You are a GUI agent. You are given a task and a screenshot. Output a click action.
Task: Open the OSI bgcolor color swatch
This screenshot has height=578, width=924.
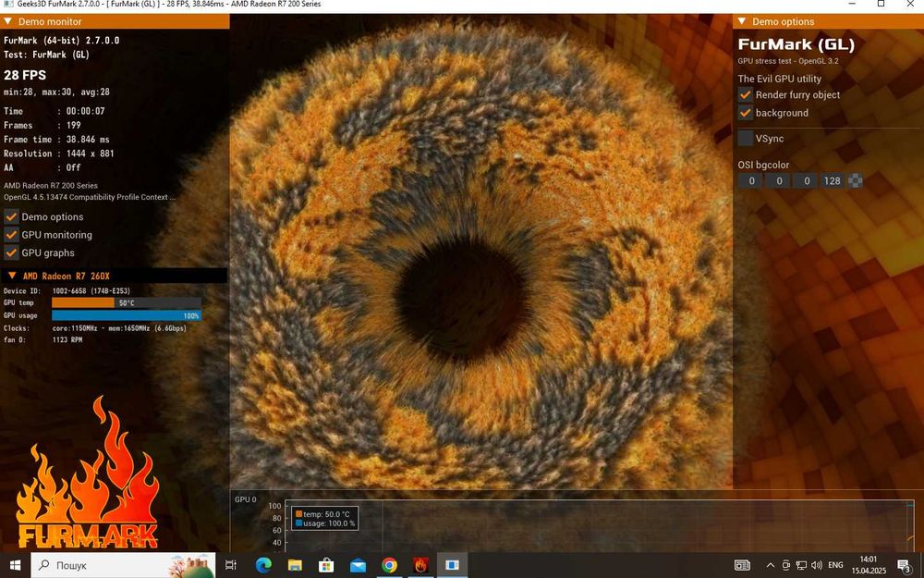pos(855,181)
